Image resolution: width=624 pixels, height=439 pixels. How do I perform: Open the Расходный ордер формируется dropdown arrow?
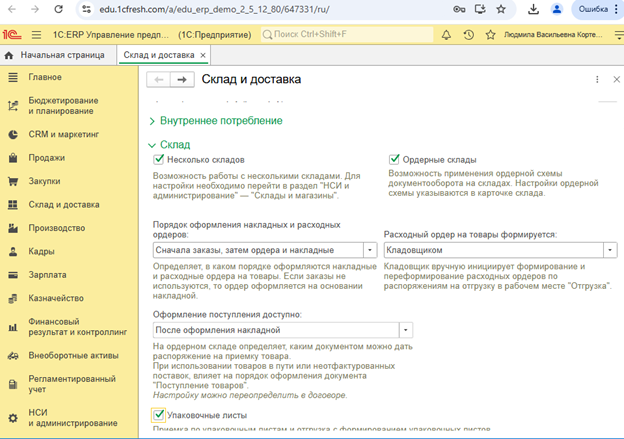click(610, 250)
